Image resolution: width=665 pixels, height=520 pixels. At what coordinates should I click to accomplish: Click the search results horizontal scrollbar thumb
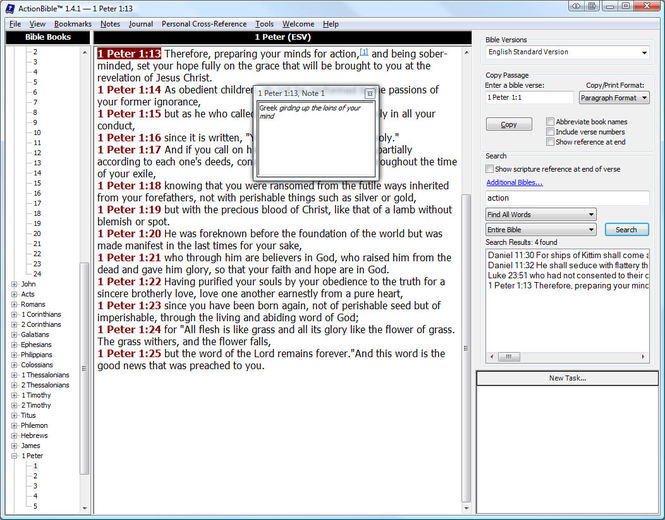pos(509,357)
